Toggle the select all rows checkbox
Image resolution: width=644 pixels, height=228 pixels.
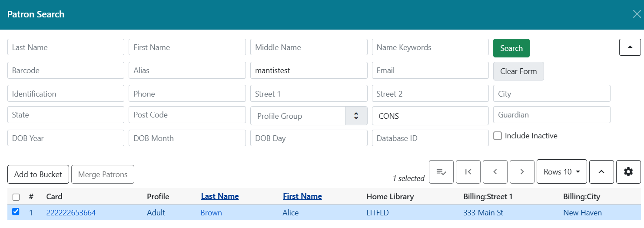pyautogui.click(x=16, y=197)
